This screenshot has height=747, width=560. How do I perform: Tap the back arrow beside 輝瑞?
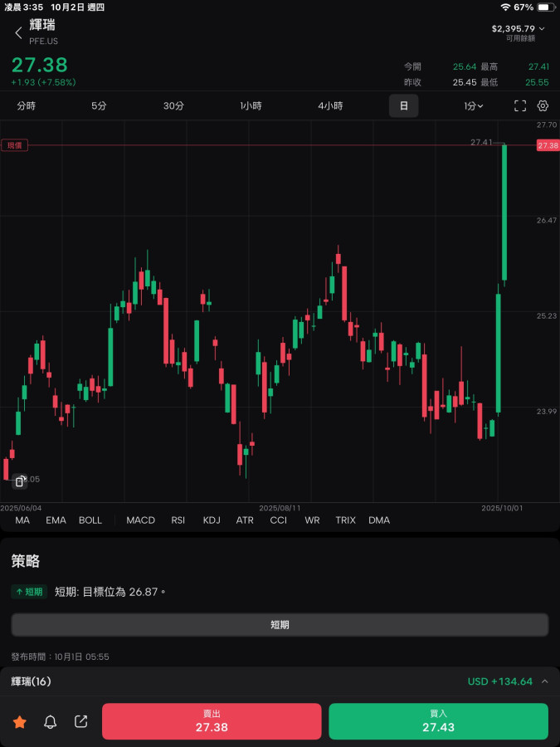point(18,33)
